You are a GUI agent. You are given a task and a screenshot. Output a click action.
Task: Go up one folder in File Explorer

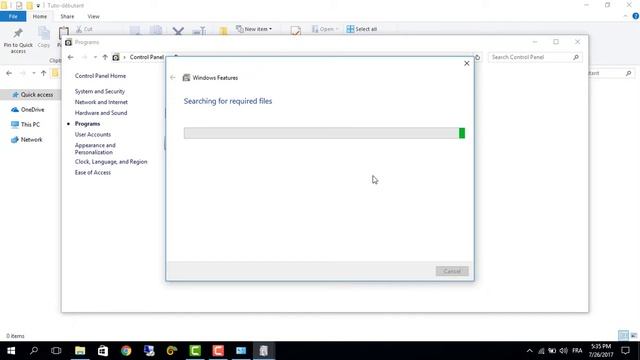point(43,73)
